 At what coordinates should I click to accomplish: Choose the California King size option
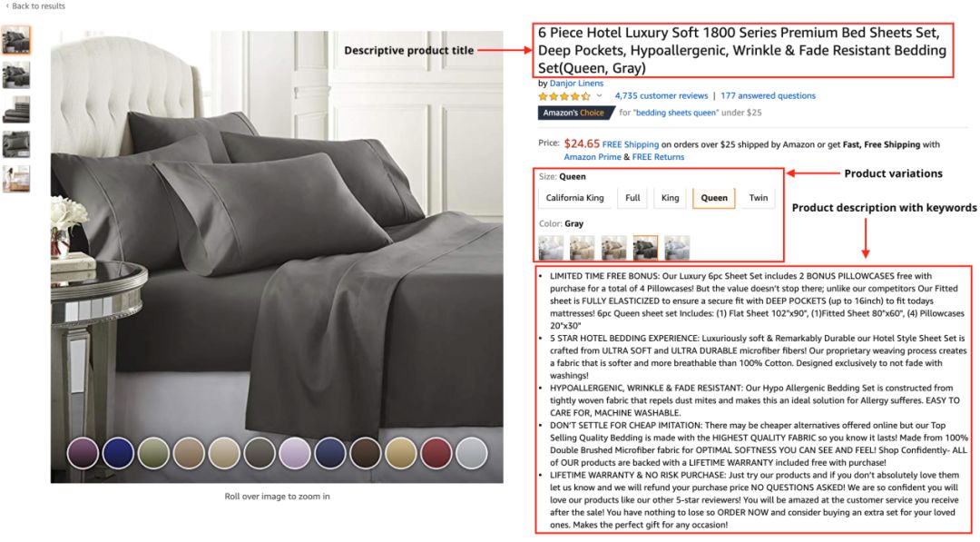(x=574, y=198)
